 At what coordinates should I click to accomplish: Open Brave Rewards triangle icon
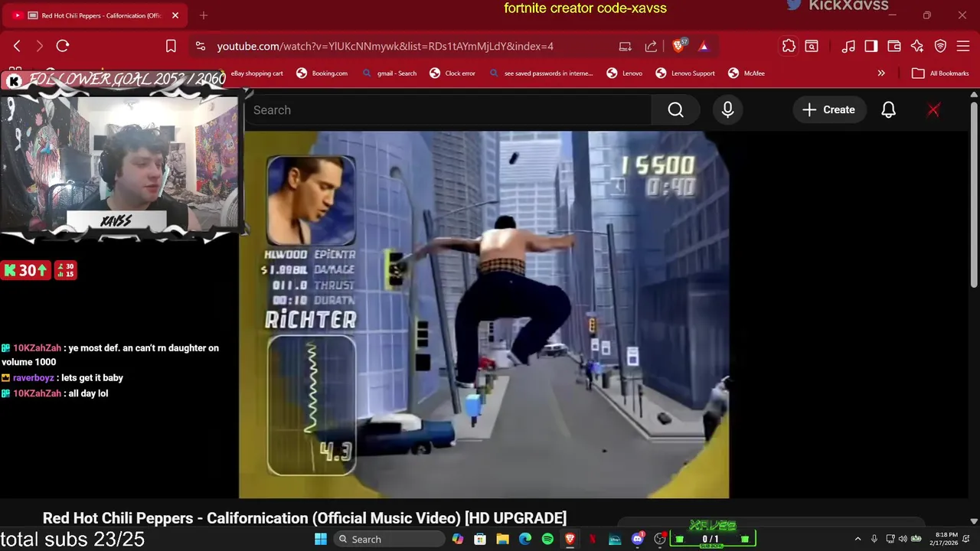pyautogui.click(x=704, y=46)
